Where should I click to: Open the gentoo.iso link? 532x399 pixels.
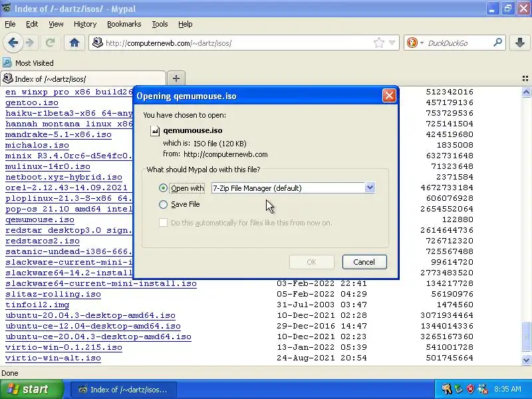32,102
